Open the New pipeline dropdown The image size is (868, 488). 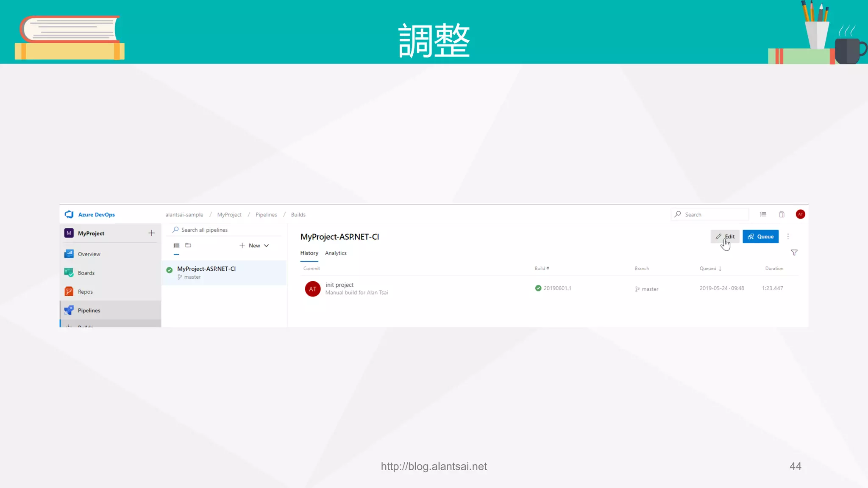click(x=254, y=246)
